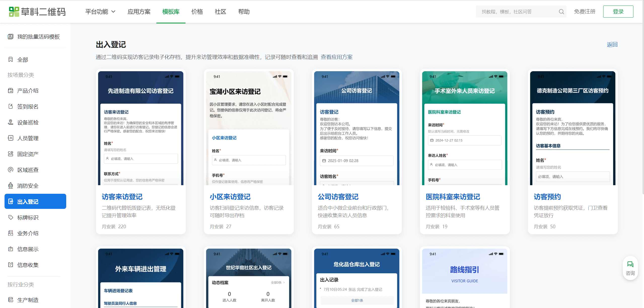The image size is (644, 308).
Task: Click the search magnifier icon
Action: [x=561, y=12]
